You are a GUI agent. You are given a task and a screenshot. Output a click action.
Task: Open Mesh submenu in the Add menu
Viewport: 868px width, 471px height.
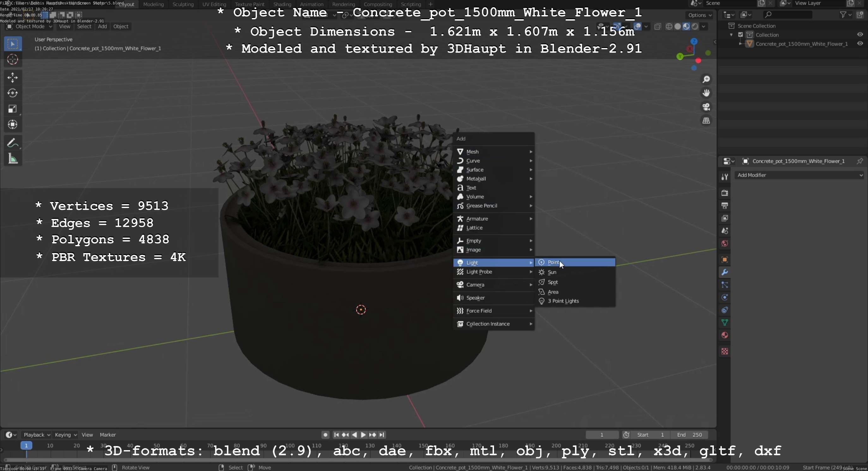494,152
